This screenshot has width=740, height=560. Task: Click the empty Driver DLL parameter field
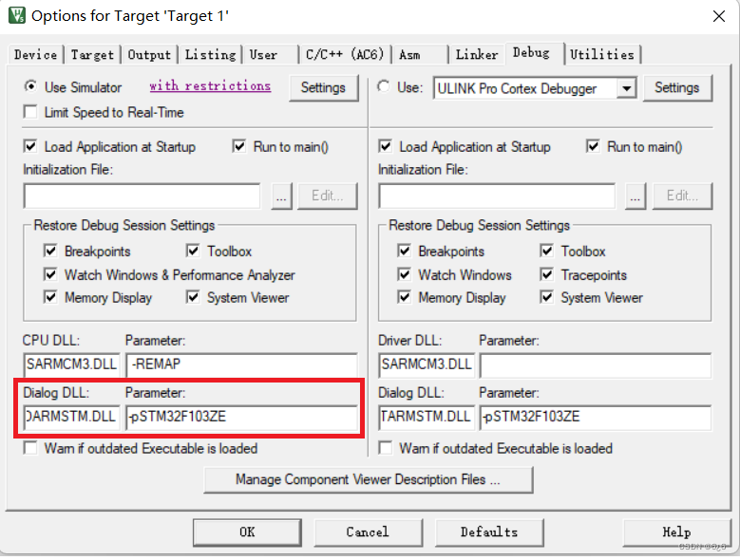(x=595, y=364)
